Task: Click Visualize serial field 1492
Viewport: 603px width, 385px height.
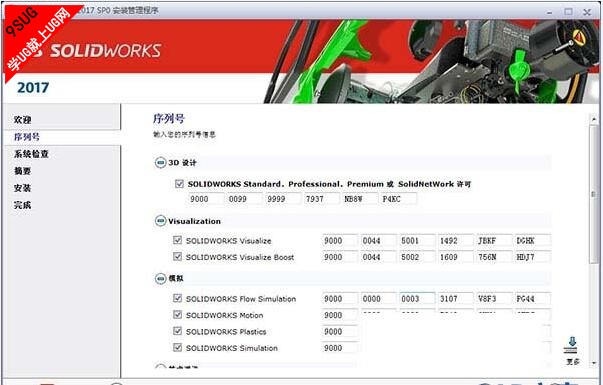Action: tap(456, 240)
